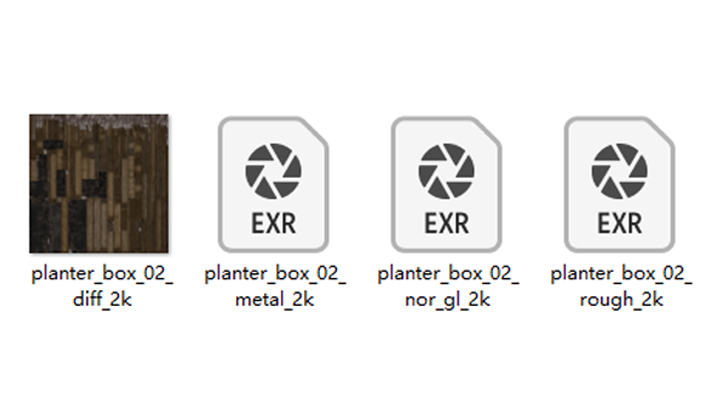720x405 pixels.
Task: Select the planter_box_02_metal_2k EXR file icon
Action: pyautogui.click(x=273, y=184)
